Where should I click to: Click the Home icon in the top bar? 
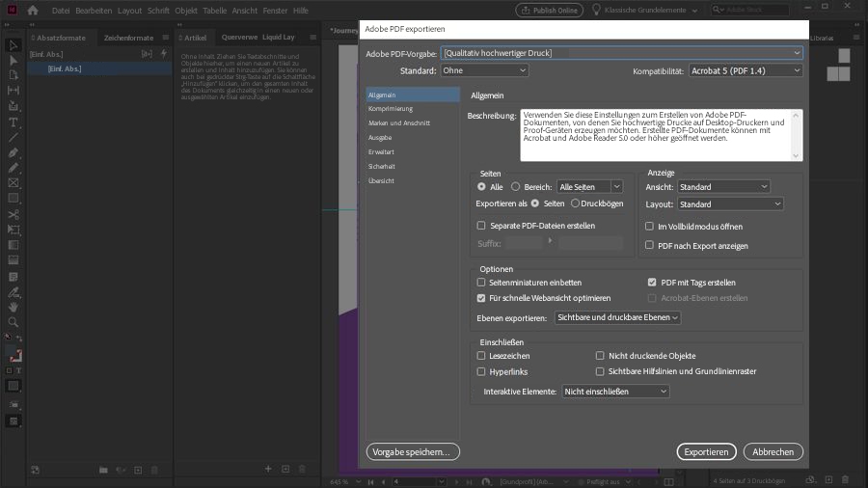coord(33,10)
